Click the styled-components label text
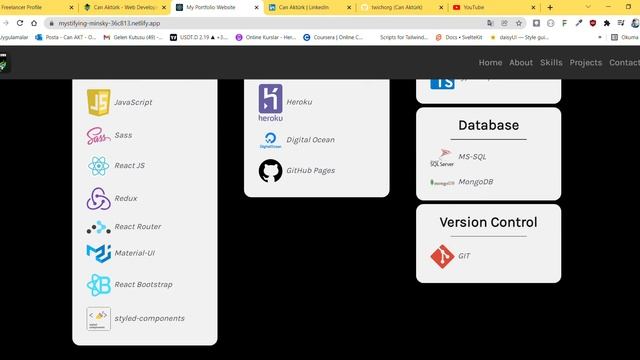The height and width of the screenshot is (360, 640). coord(149,318)
